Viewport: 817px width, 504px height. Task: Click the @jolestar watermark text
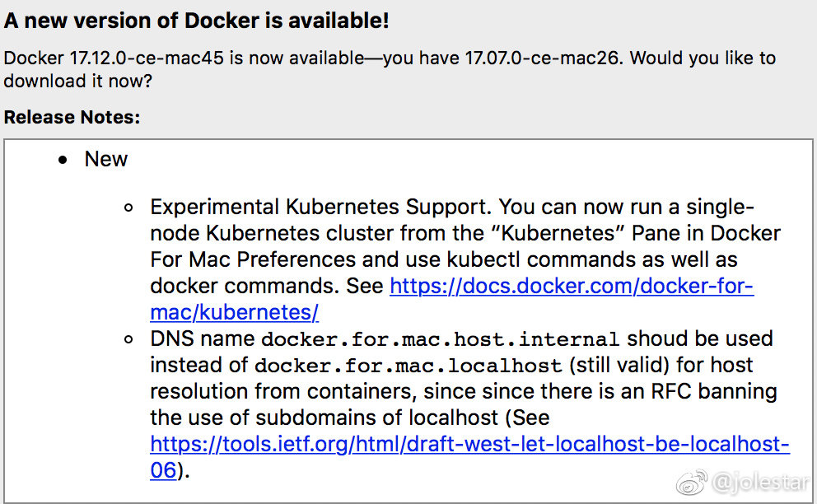(x=759, y=483)
